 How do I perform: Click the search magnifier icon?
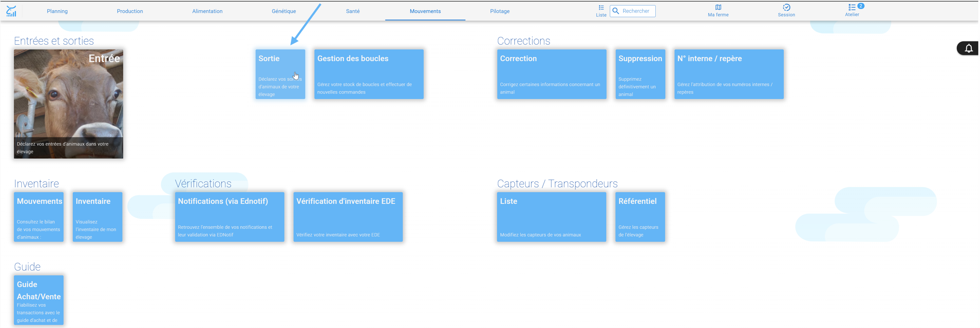coord(616,11)
